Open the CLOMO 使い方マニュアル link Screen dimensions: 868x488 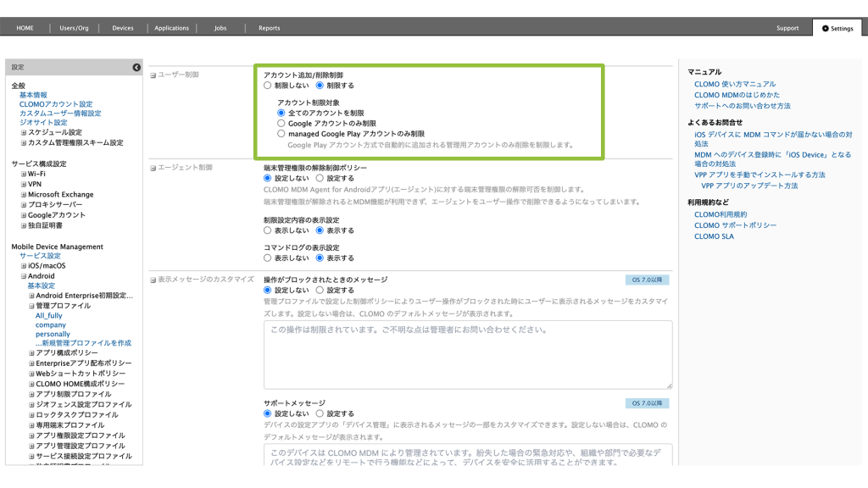734,85
